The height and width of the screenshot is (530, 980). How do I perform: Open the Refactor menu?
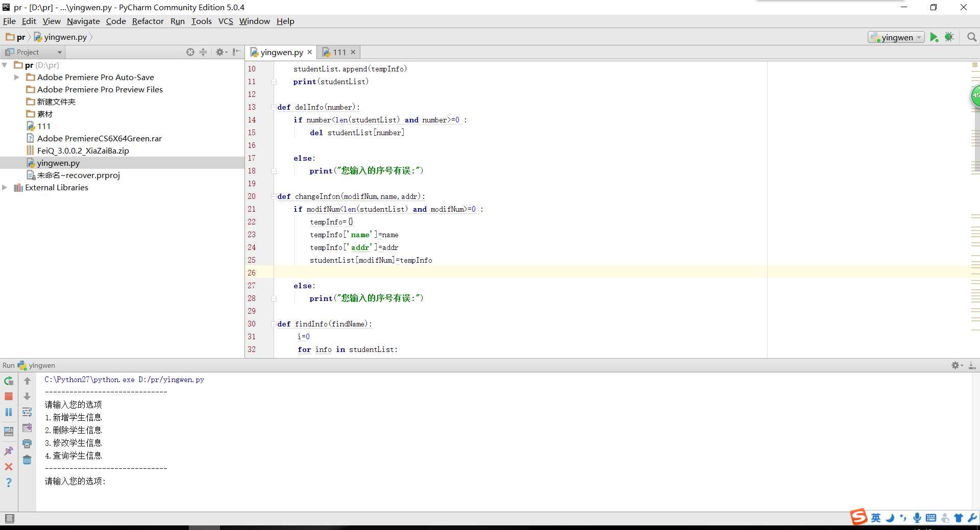(148, 21)
